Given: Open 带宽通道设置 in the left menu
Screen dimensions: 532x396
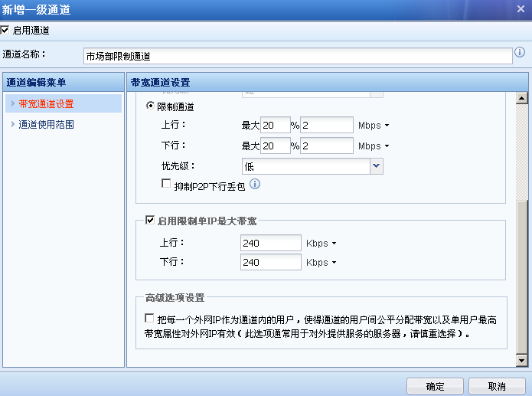Looking at the screenshot, I should click(46, 103).
